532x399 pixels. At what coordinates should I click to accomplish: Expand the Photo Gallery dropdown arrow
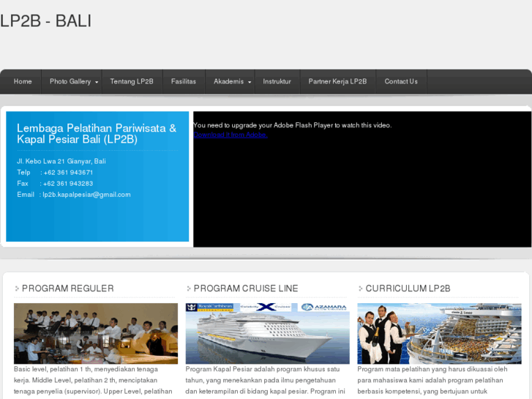tap(97, 82)
